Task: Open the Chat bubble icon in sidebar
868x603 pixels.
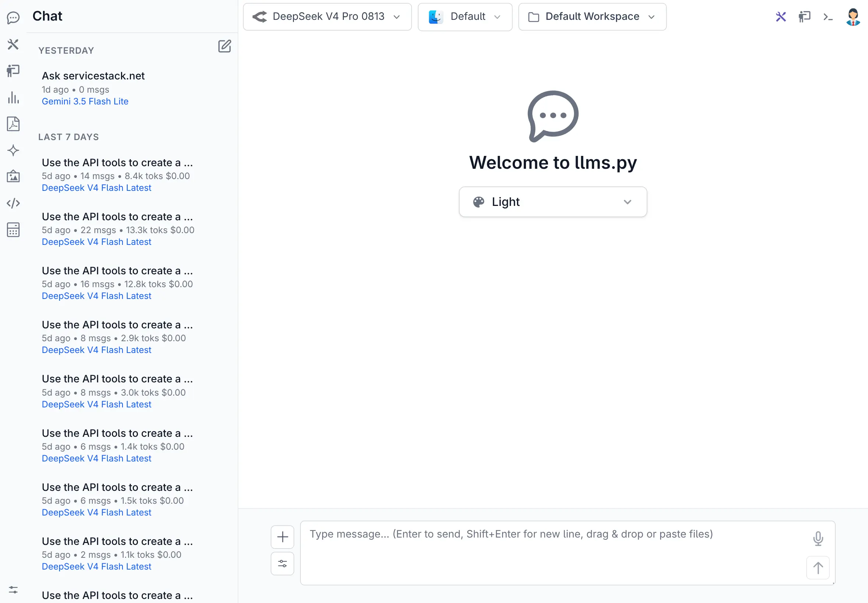Action: coord(13,18)
